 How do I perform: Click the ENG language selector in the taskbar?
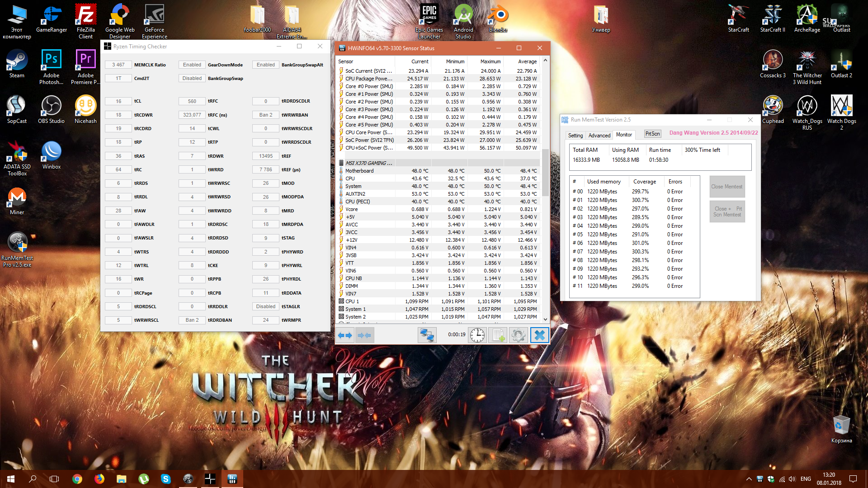point(806,479)
